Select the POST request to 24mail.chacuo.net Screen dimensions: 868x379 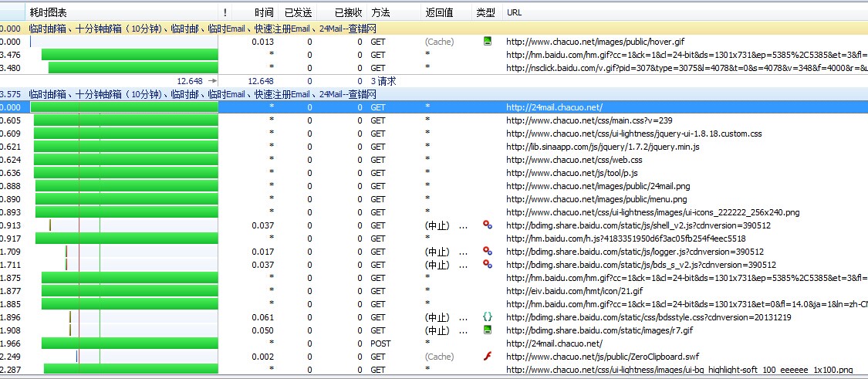553,343
